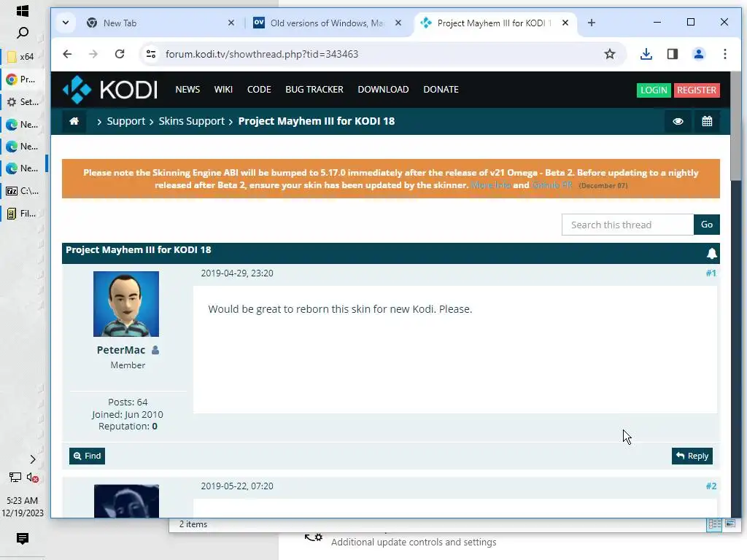The width and height of the screenshot is (747, 560).
Task: Open the DOWNLOAD menu item
Action: tap(384, 90)
